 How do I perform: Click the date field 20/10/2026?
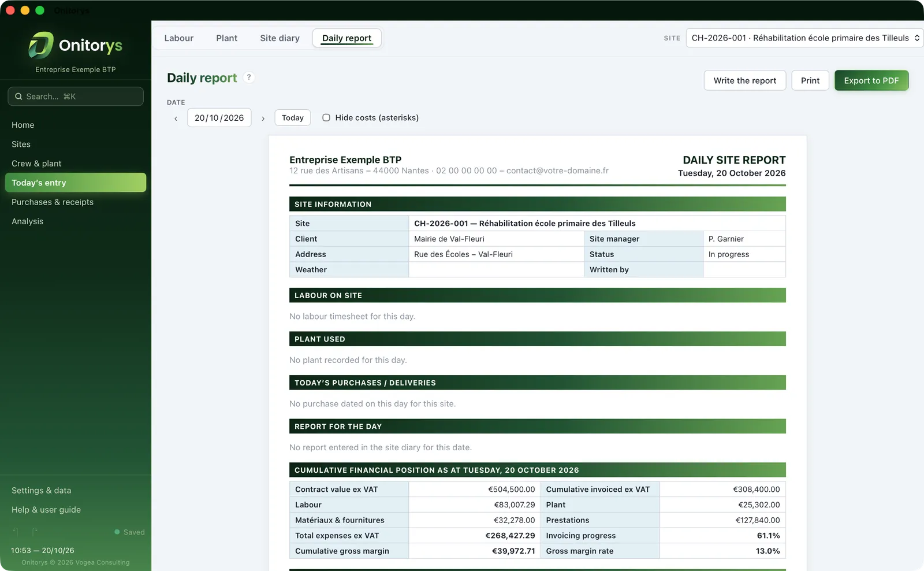pos(219,118)
